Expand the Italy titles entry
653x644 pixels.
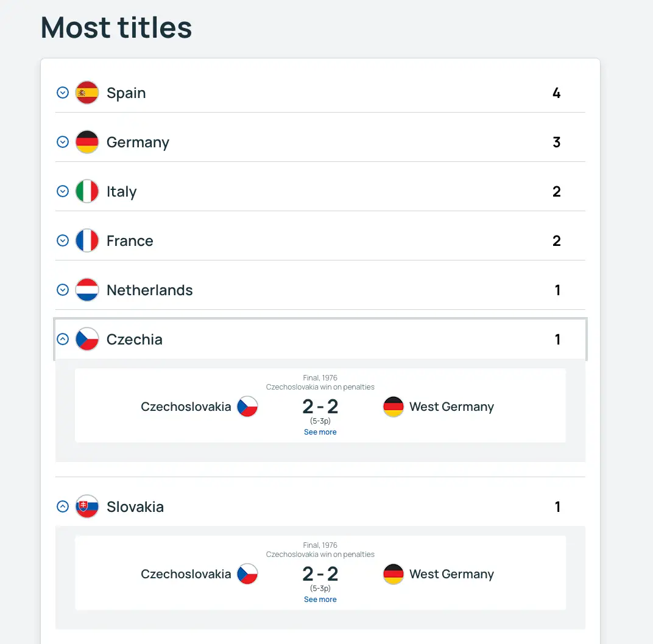[x=62, y=191]
